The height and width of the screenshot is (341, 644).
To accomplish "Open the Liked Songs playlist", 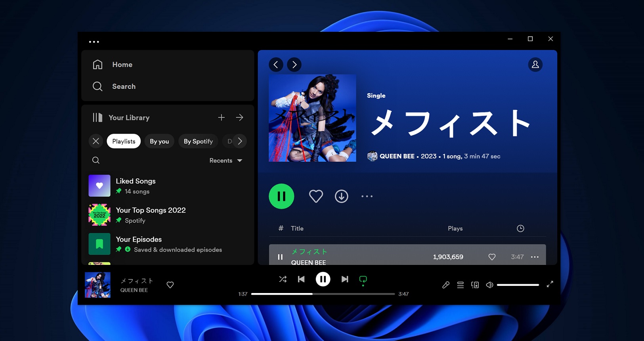I will (x=136, y=181).
